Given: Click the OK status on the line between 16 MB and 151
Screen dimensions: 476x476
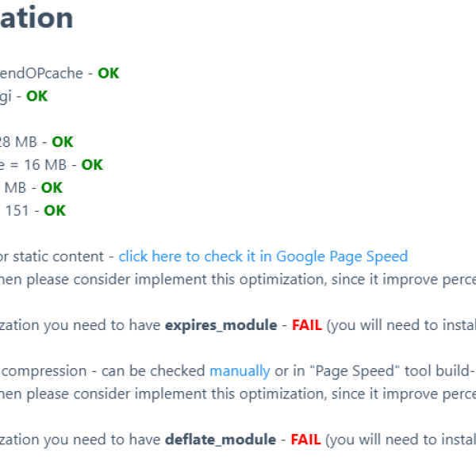Looking at the screenshot, I should click(x=52, y=188).
